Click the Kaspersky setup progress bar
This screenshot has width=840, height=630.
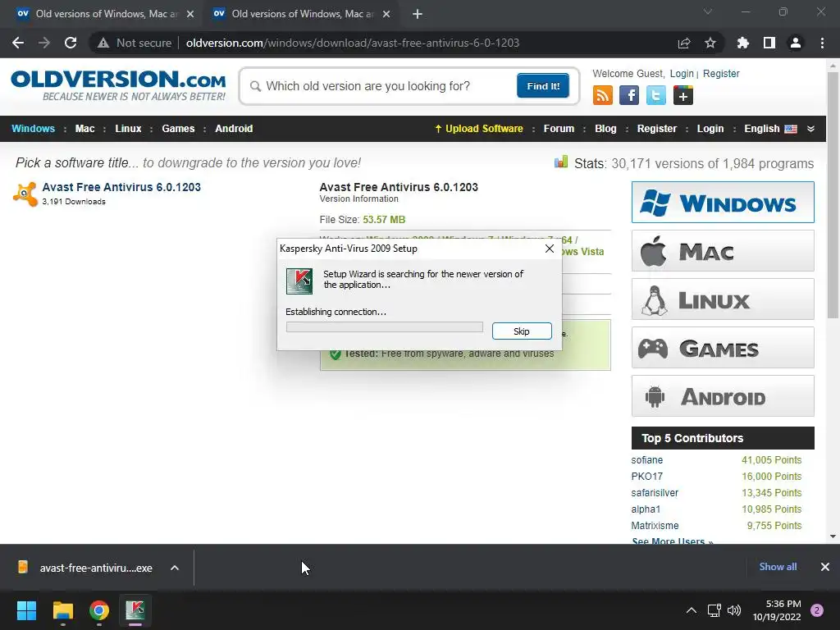pyautogui.click(x=385, y=326)
